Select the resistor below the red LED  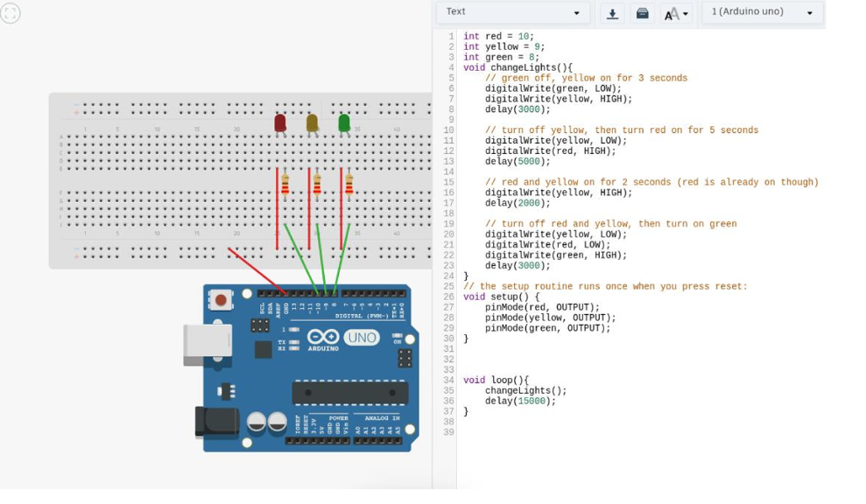coord(285,185)
